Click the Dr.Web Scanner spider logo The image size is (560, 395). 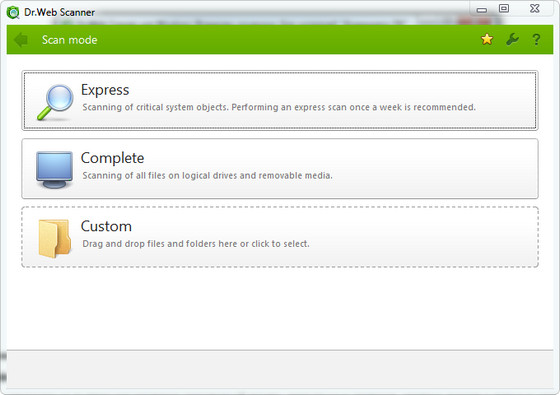pyautogui.click(x=13, y=12)
